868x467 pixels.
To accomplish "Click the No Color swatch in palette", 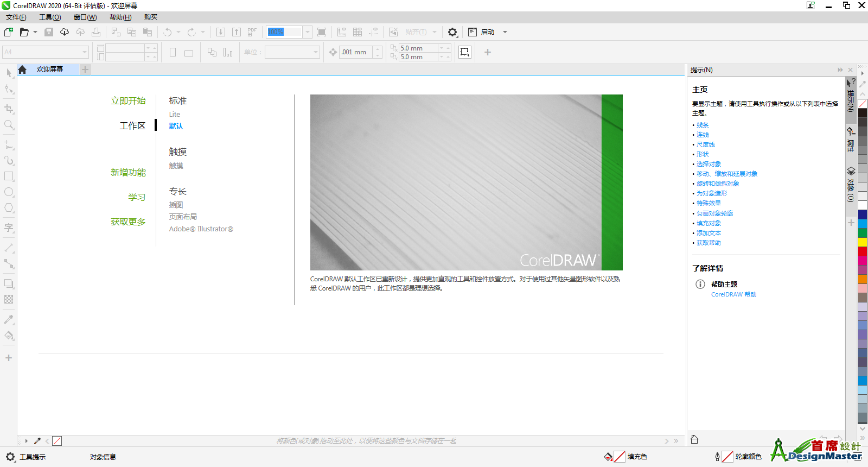I will 863,104.
